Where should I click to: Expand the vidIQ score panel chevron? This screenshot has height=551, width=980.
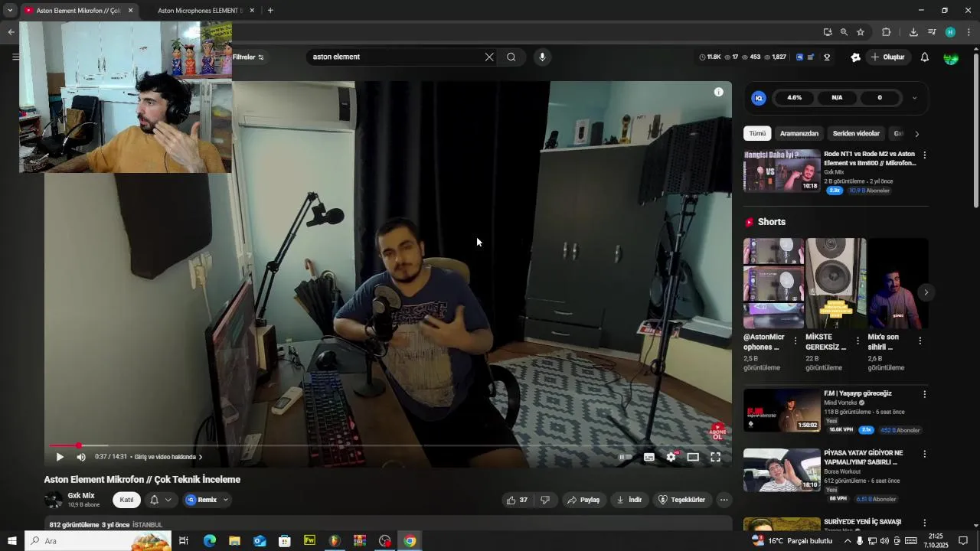pyautogui.click(x=914, y=98)
